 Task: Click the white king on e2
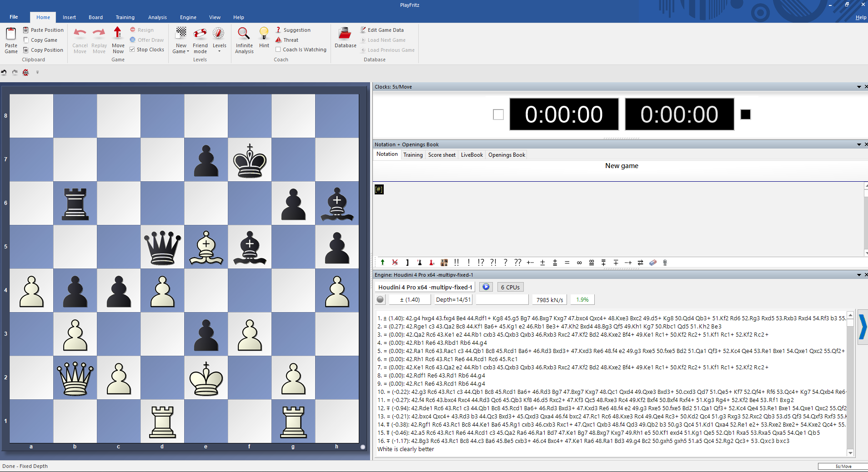[206, 378]
